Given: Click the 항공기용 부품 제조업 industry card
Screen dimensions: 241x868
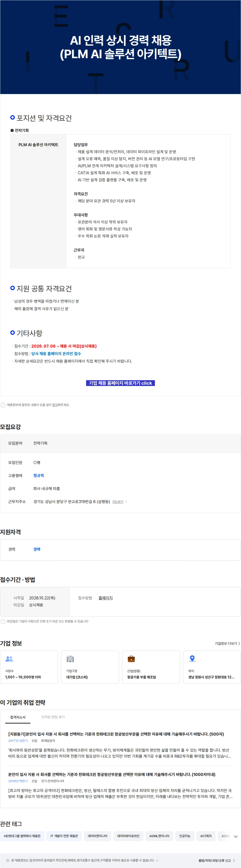Looking at the screenshot, I should [x=151, y=667].
